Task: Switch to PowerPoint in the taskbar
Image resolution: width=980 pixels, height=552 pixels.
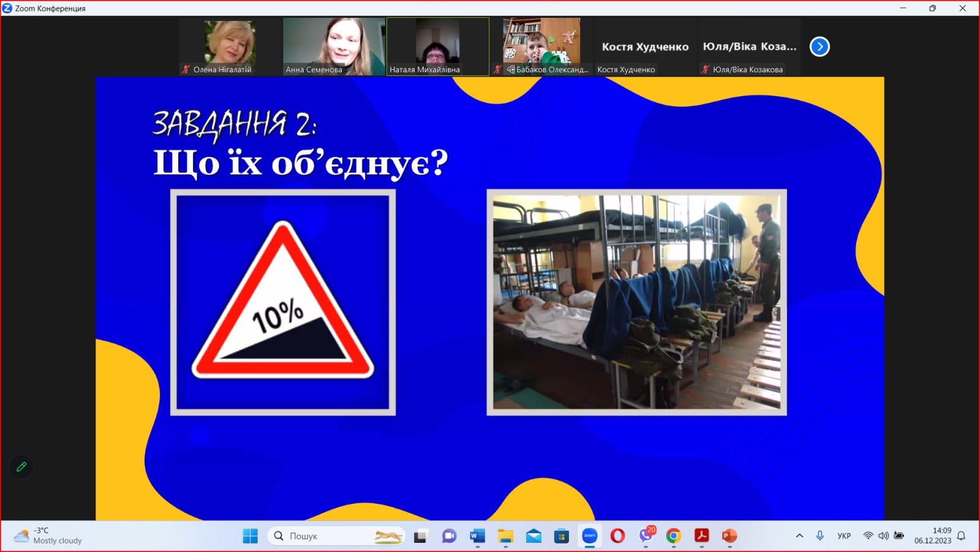Action: click(729, 536)
